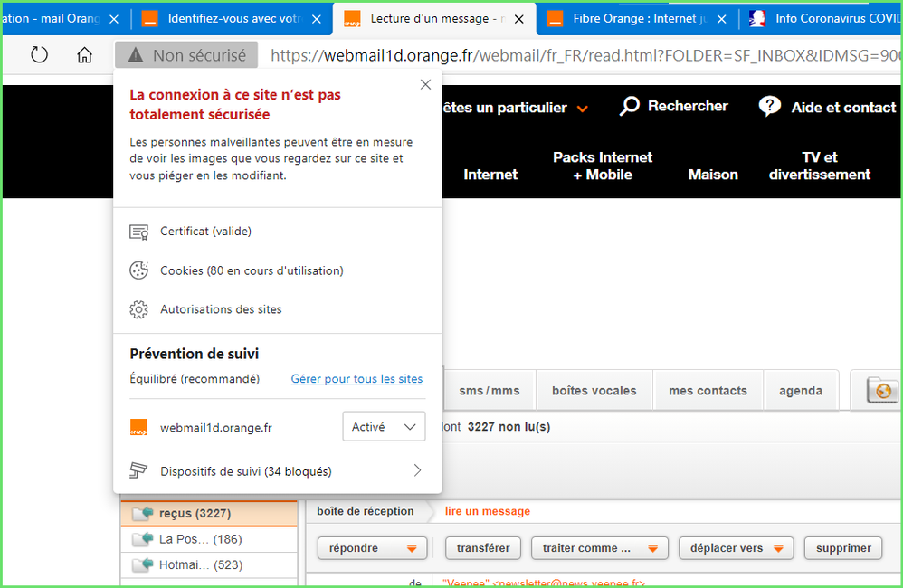Click the globe folder icon beside agenda

pos(882,391)
